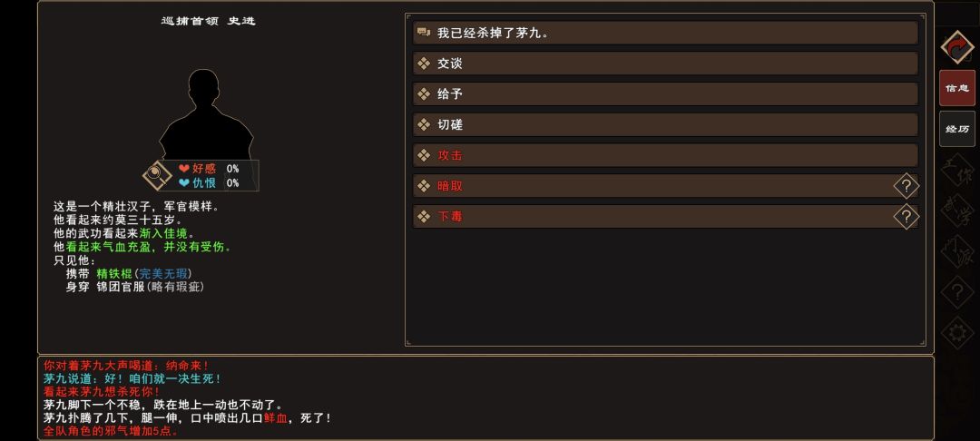Viewport: 980px width, 441px height.
Task: Click the magnifier inspect icon near portrait
Action: point(157,174)
